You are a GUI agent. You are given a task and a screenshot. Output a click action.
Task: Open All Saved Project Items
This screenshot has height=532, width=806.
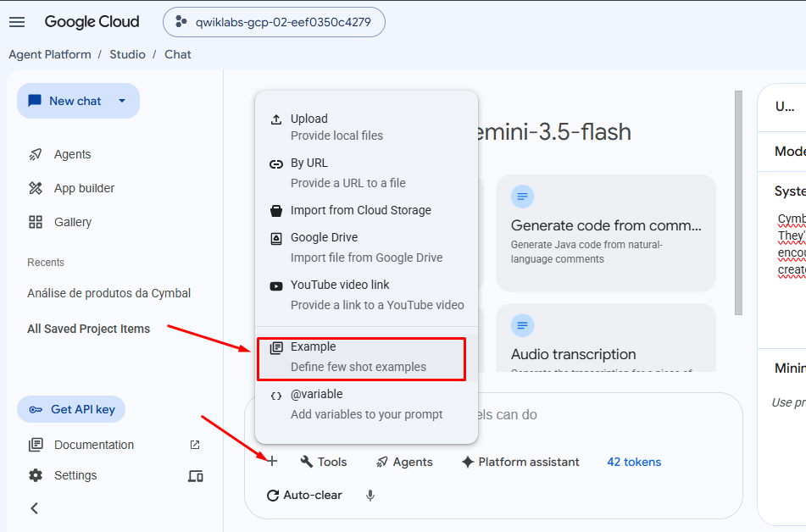(88, 329)
